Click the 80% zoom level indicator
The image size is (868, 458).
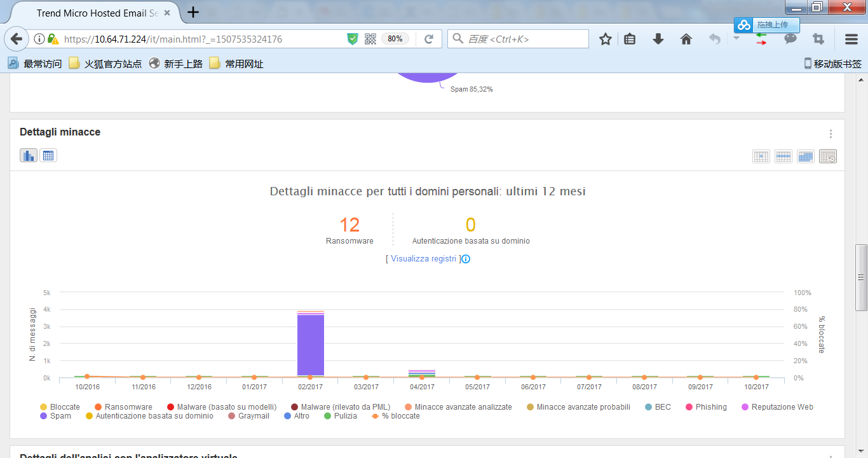395,39
